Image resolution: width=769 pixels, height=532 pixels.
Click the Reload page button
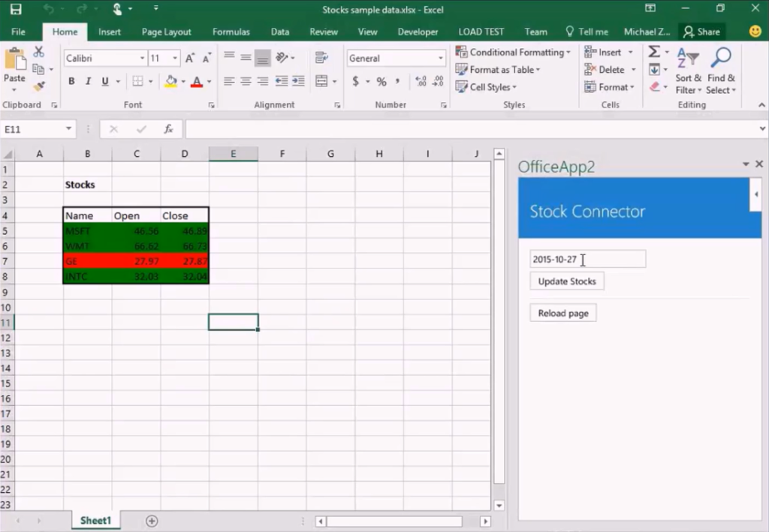click(x=563, y=313)
